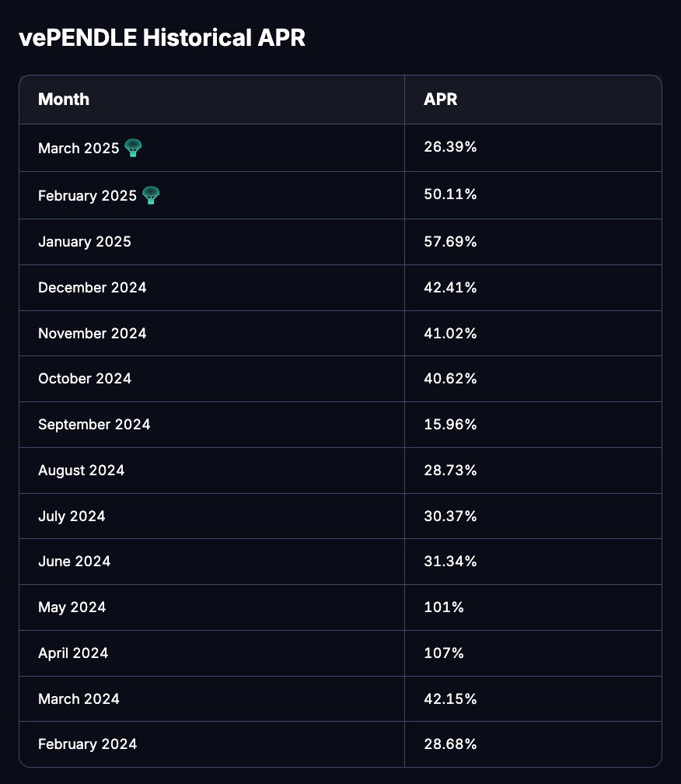This screenshot has height=784, width=681.
Task: Select the 101% APR value
Action: coord(444,607)
